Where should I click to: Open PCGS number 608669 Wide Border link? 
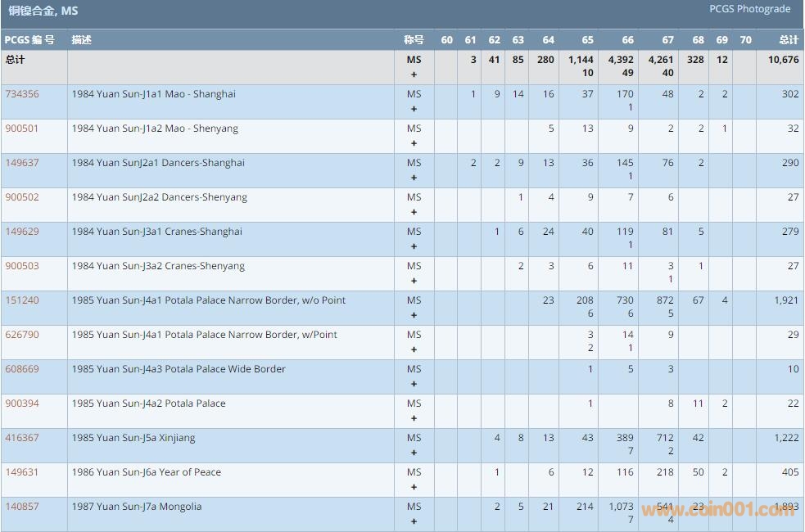click(x=22, y=369)
